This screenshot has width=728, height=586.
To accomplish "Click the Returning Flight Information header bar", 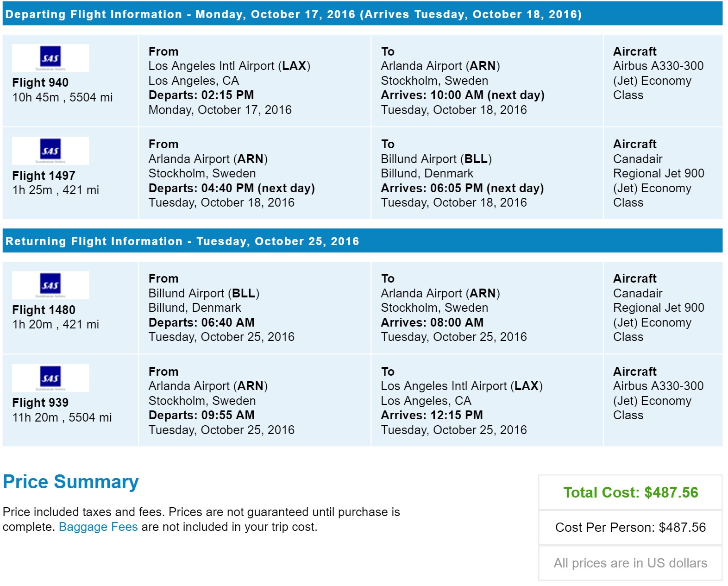I will click(x=363, y=241).
